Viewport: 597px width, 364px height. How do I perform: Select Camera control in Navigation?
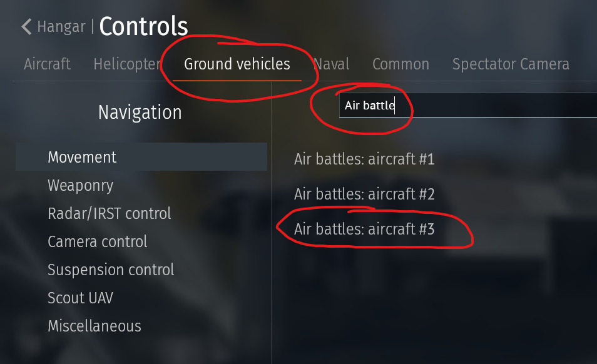(x=97, y=241)
